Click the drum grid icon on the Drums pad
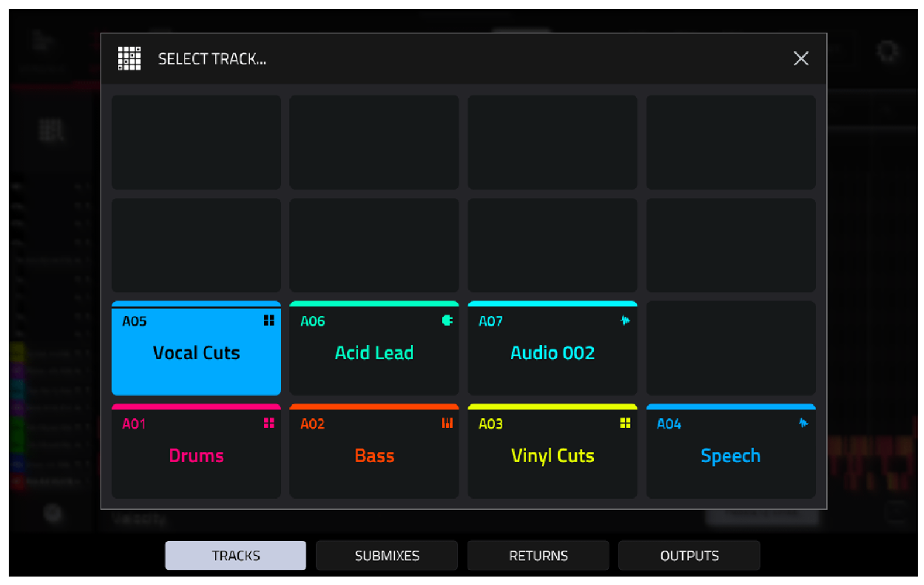924x585 pixels. pos(269,423)
